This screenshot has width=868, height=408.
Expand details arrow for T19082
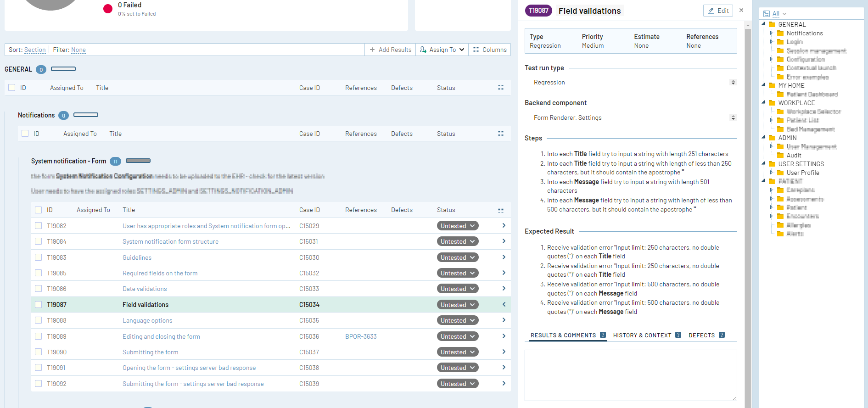point(504,225)
